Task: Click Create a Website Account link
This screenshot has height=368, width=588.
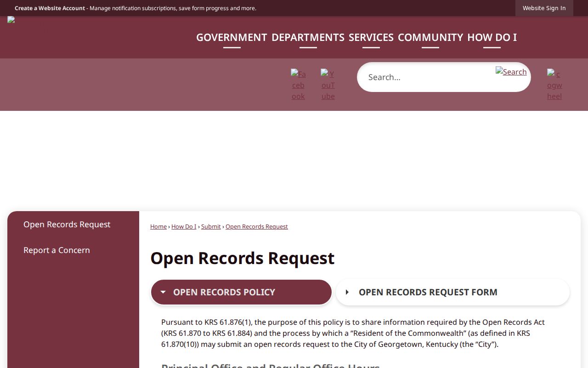Action: [x=50, y=8]
